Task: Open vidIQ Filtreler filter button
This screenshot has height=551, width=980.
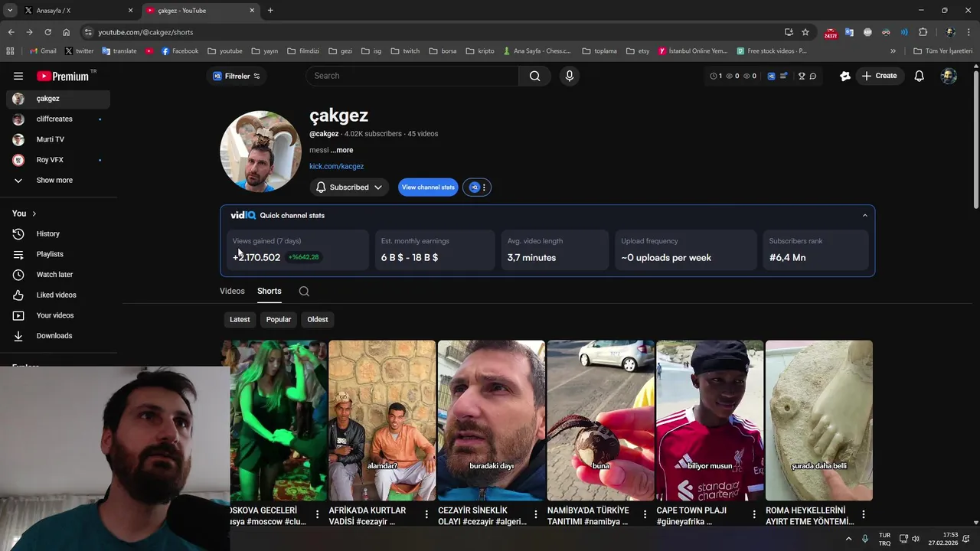Action: click(x=237, y=76)
